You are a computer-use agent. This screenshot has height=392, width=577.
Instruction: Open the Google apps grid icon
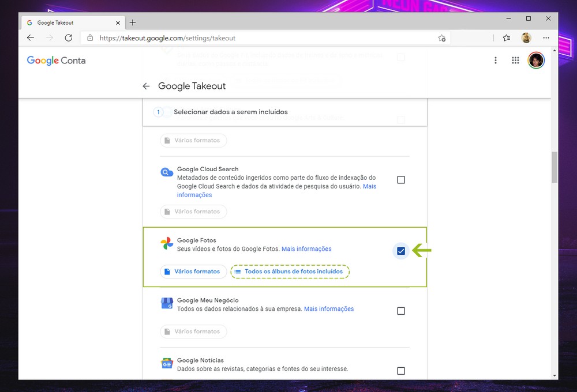pos(515,61)
